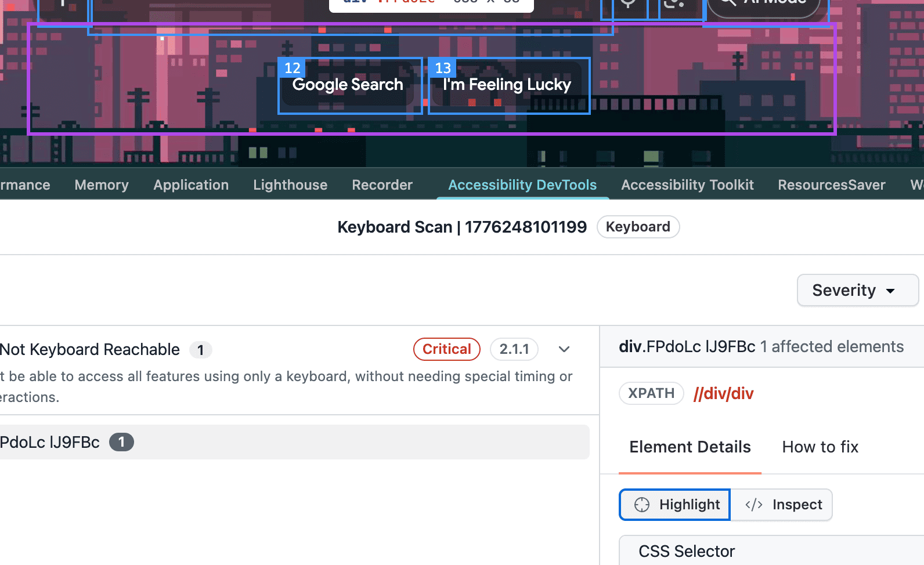Image resolution: width=924 pixels, height=565 pixels.
Task: Click the Keyboard tag badge
Action: tap(638, 227)
